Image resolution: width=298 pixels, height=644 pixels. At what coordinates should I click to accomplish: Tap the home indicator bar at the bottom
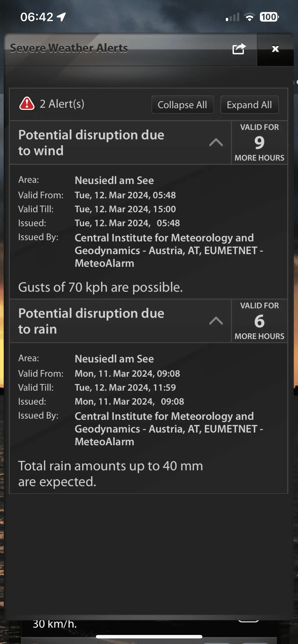coord(149,637)
